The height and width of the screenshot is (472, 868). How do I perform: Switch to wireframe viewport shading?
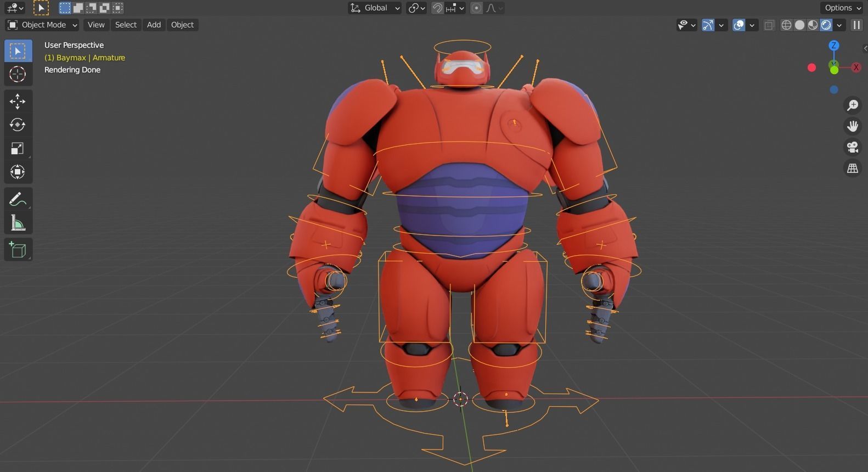click(786, 25)
